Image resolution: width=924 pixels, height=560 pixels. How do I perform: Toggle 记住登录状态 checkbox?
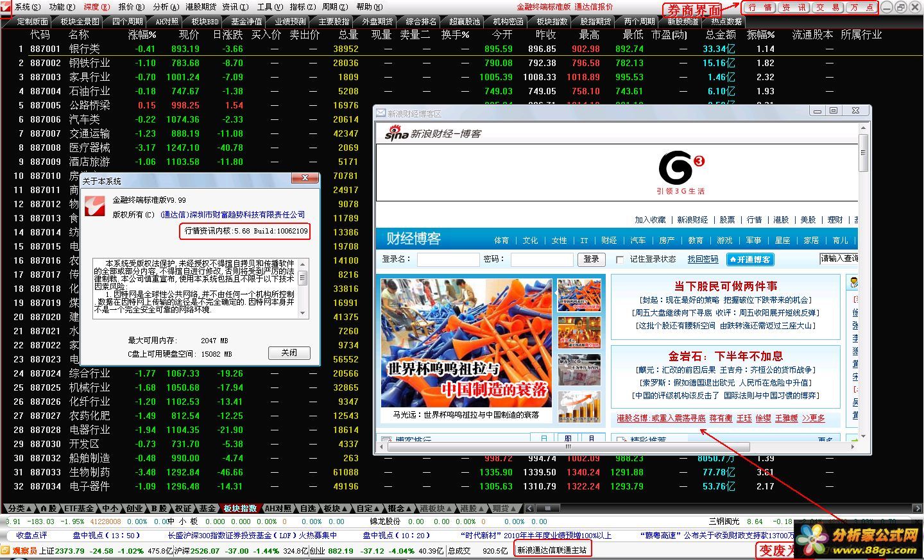pyautogui.click(x=620, y=259)
